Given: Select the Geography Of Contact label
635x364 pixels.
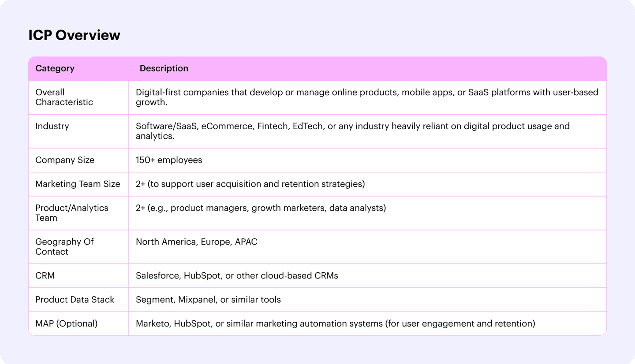Looking at the screenshot, I should click(x=64, y=247).
